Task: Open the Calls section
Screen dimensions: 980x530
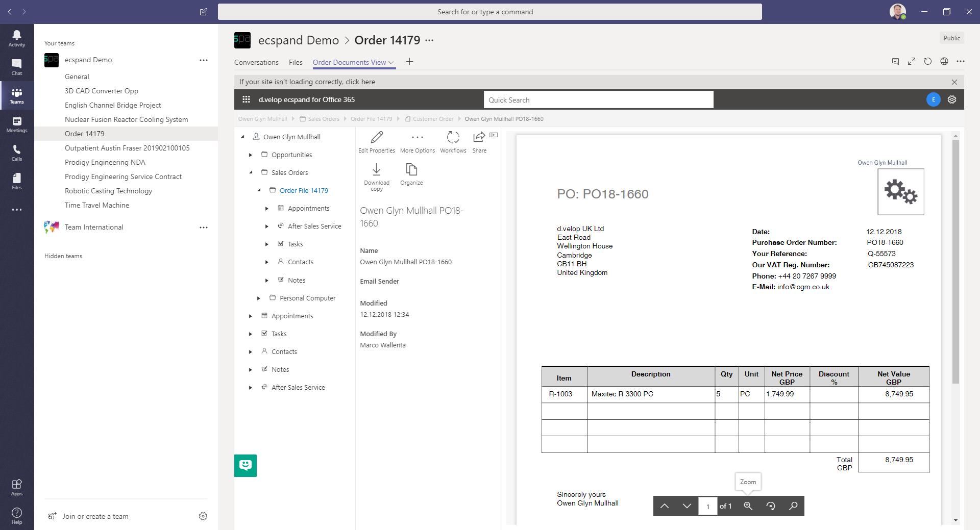Action: tap(17, 153)
